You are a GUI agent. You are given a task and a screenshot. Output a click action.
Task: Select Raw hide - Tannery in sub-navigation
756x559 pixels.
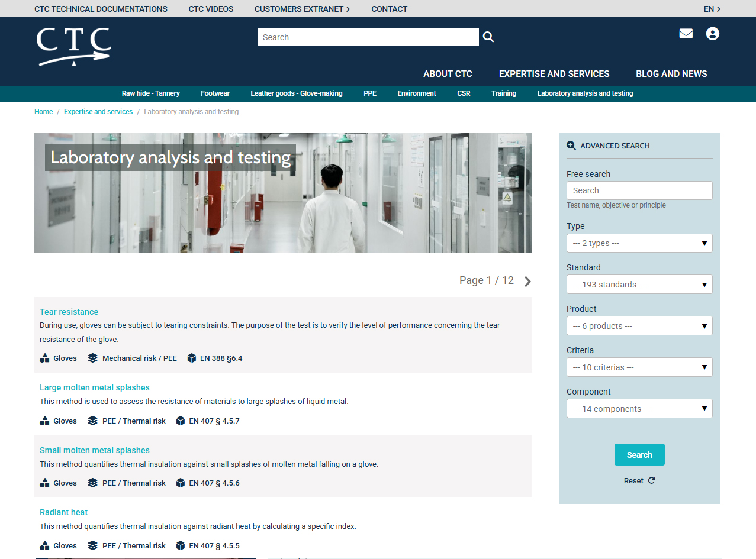[150, 93]
